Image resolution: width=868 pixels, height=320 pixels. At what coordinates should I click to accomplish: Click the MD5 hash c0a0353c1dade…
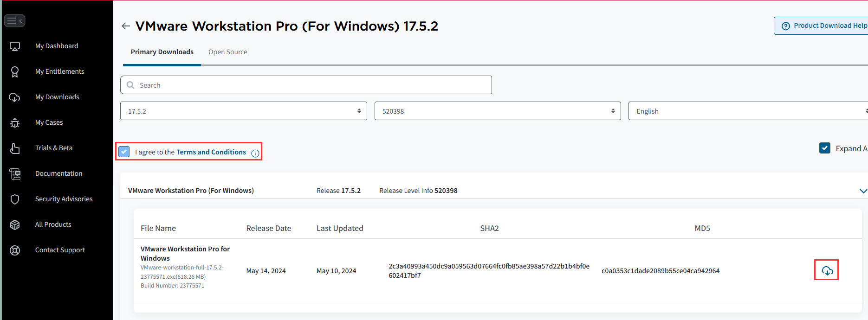[x=661, y=271]
